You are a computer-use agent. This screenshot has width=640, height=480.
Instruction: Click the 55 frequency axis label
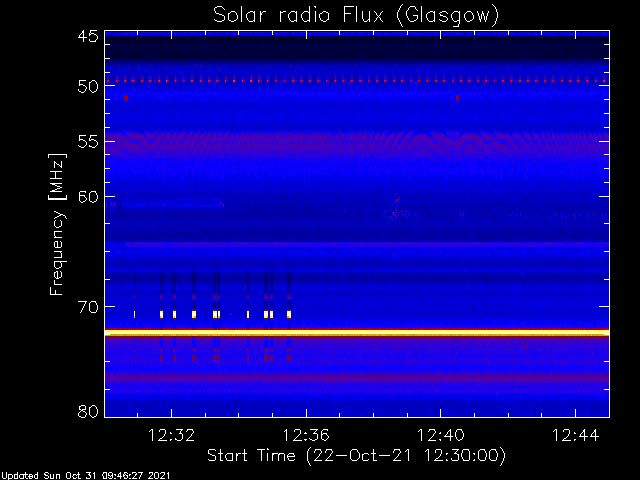[x=88, y=142]
